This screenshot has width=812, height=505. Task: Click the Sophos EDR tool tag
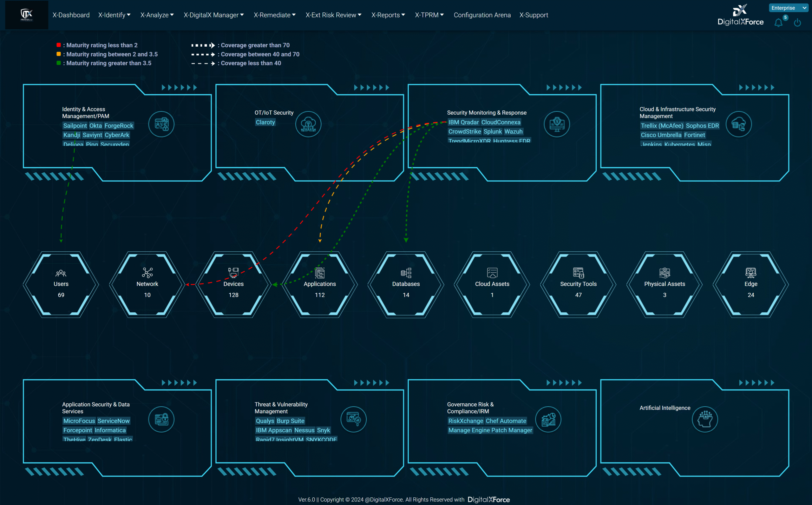[x=702, y=126]
